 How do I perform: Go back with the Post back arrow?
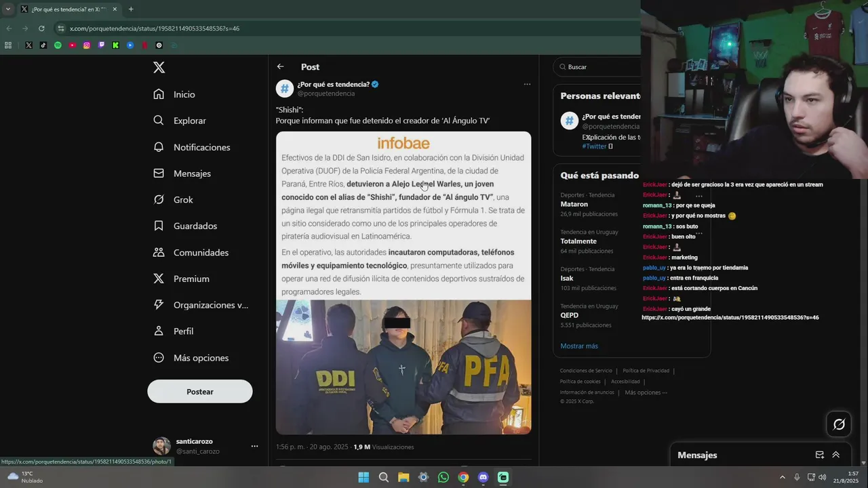coord(280,66)
